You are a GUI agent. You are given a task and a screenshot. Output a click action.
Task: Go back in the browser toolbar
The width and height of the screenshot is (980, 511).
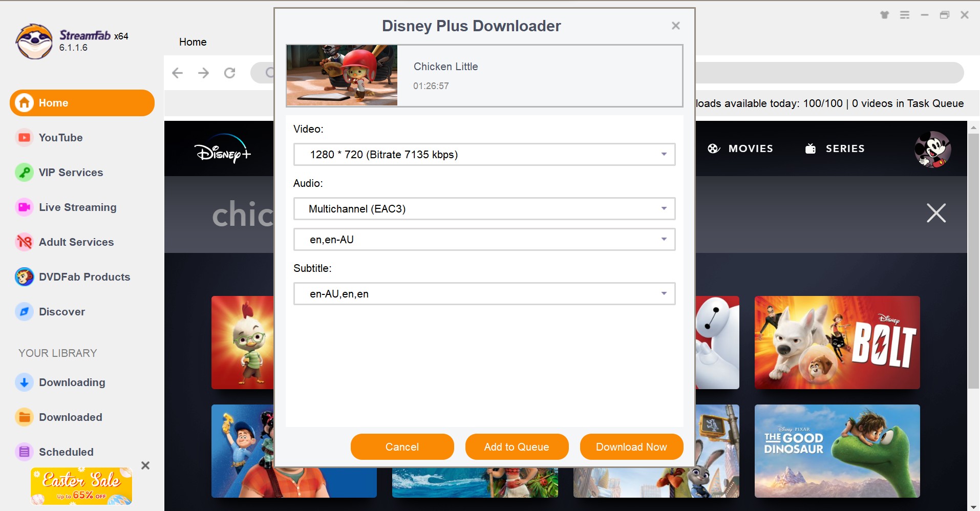tap(178, 73)
